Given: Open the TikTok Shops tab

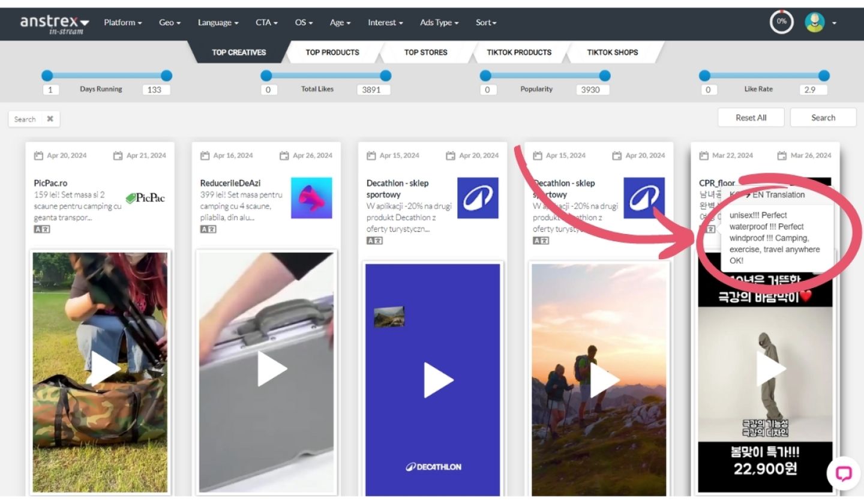Looking at the screenshot, I should [612, 52].
